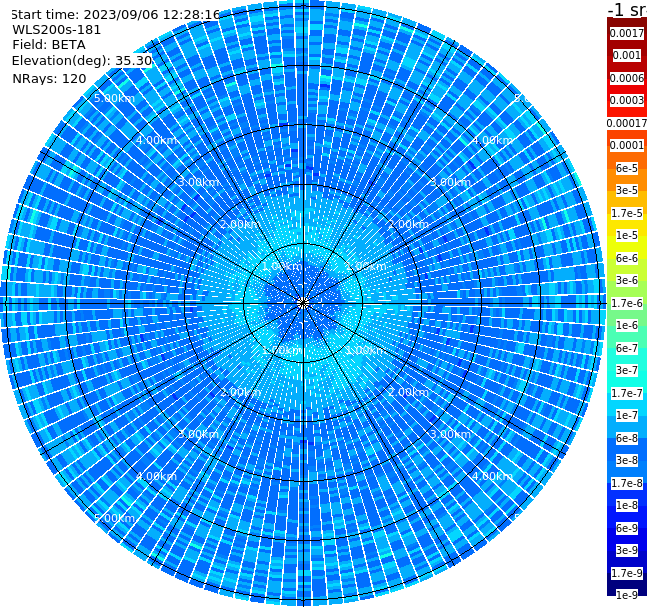Click the lower-left 1.00km range label
This screenshot has height=607, width=647.
[x=282, y=350]
